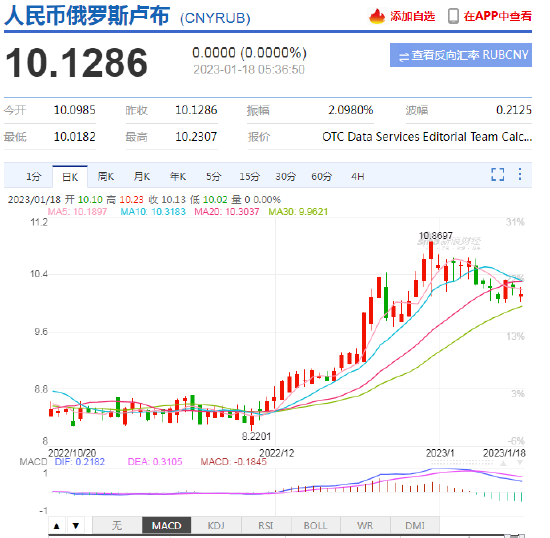Click the DEA: 0.3105 value
This screenshot has width=550, height=538.
[x=155, y=462]
